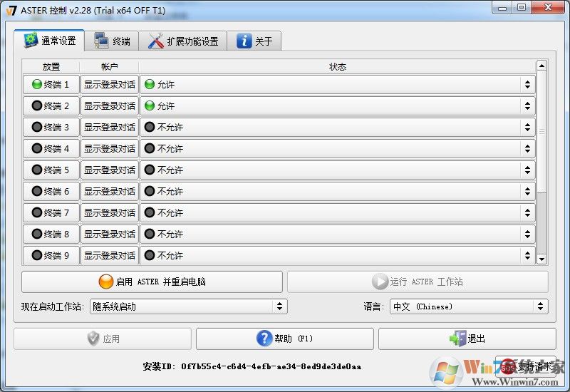Open the 扩展功能设置 tab

click(183, 41)
